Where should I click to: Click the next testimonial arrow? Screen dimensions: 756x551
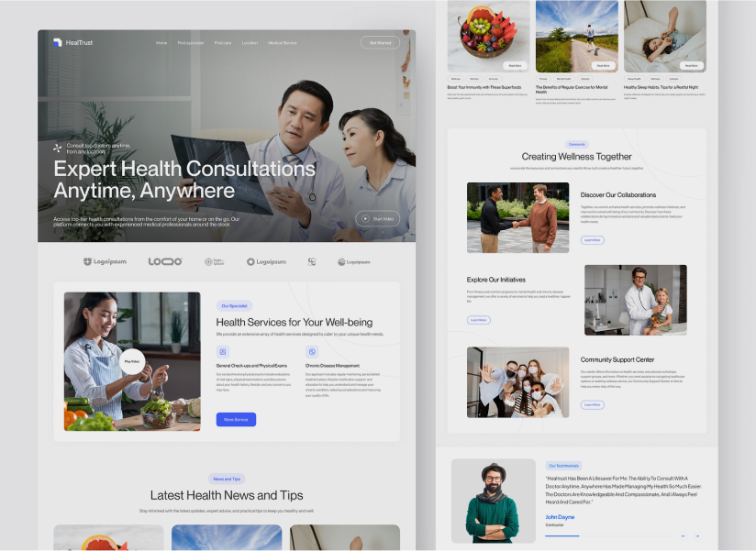pyautogui.click(x=697, y=535)
